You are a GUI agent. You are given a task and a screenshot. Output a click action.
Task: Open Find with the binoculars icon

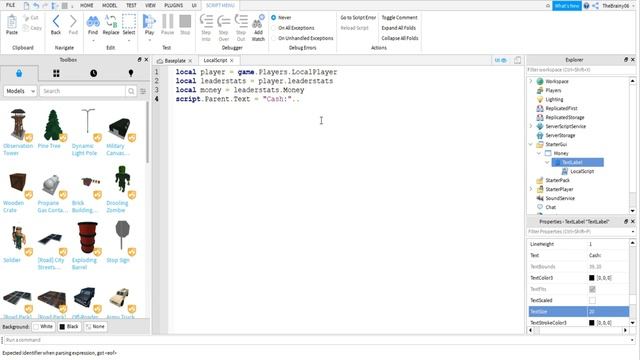point(93,21)
